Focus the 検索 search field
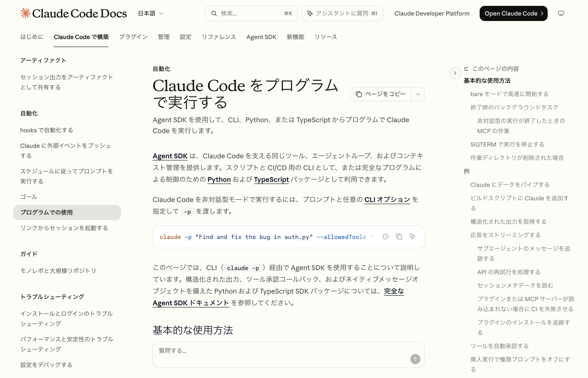Screen dimensions: 588x378 coord(251,13)
